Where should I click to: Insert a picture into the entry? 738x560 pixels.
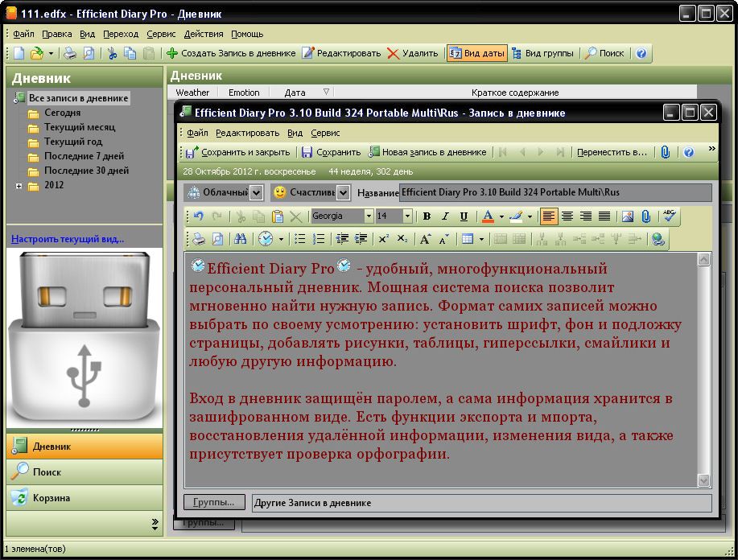point(628,216)
